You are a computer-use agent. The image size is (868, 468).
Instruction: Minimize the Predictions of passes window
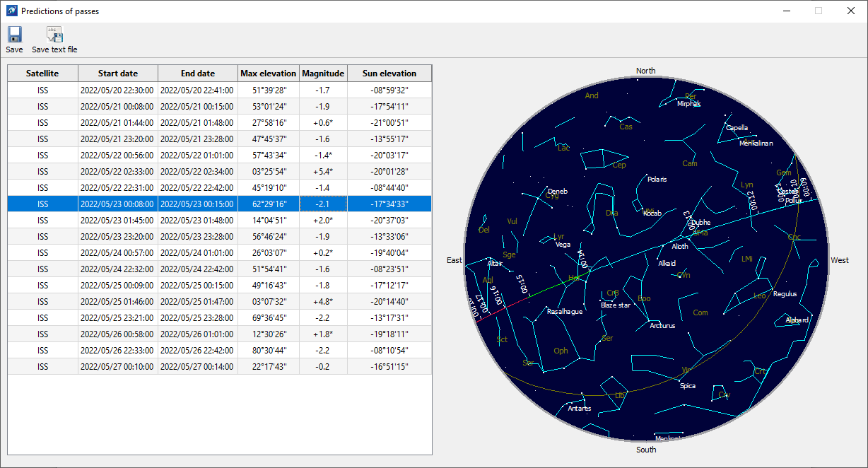(x=786, y=11)
